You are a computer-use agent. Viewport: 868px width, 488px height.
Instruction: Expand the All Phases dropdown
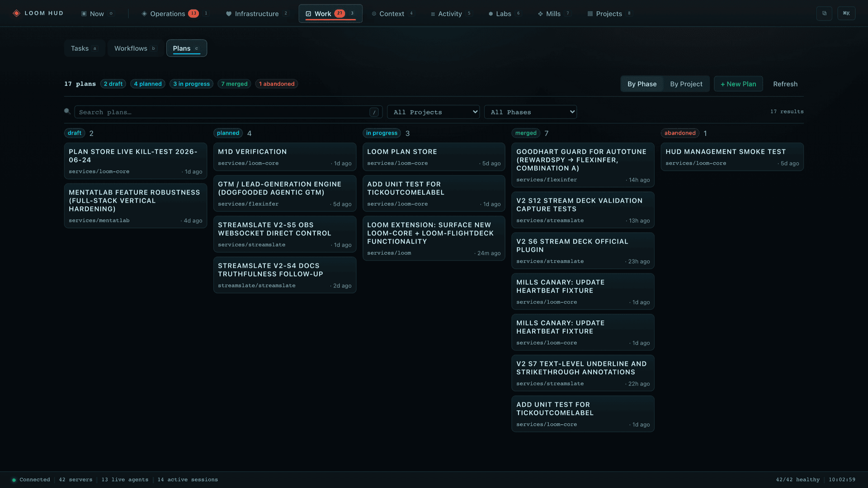530,112
